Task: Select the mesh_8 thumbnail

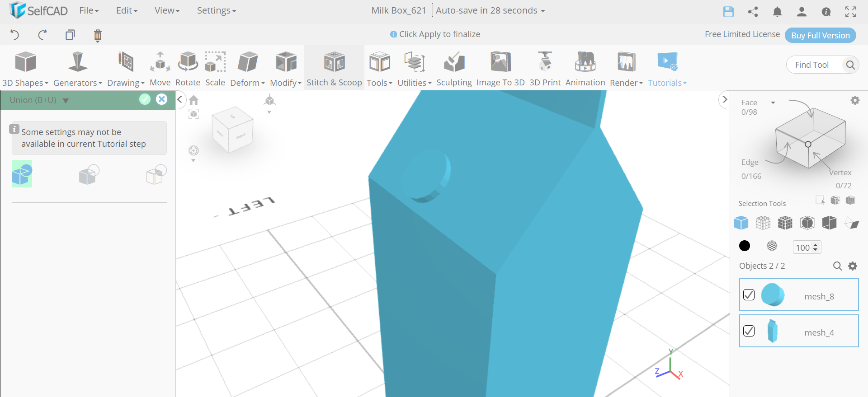Action: pos(773,295)
